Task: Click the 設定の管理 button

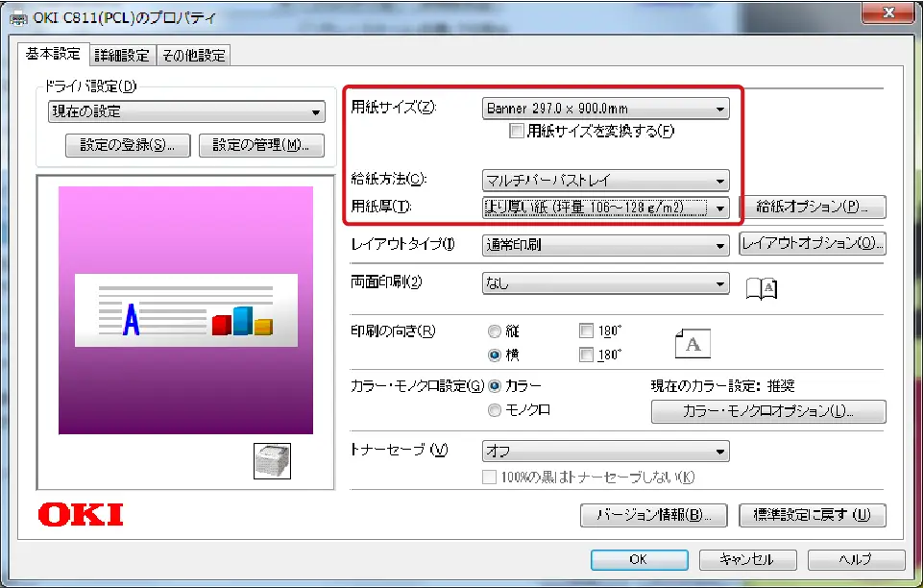Action: point(261,145)
